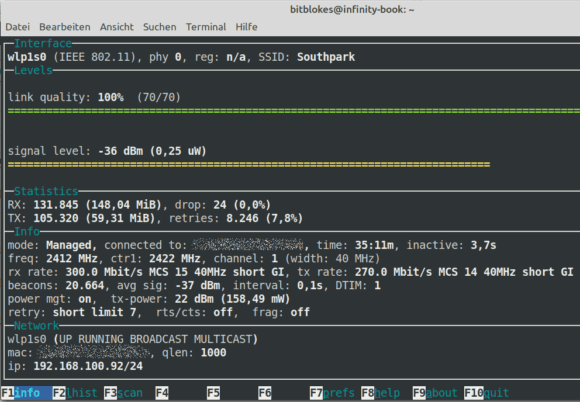Viewport: 580px width, 402px height.
Task: Open the F3 scan screen
Action: pyautogui.click(x=123, y=392)
